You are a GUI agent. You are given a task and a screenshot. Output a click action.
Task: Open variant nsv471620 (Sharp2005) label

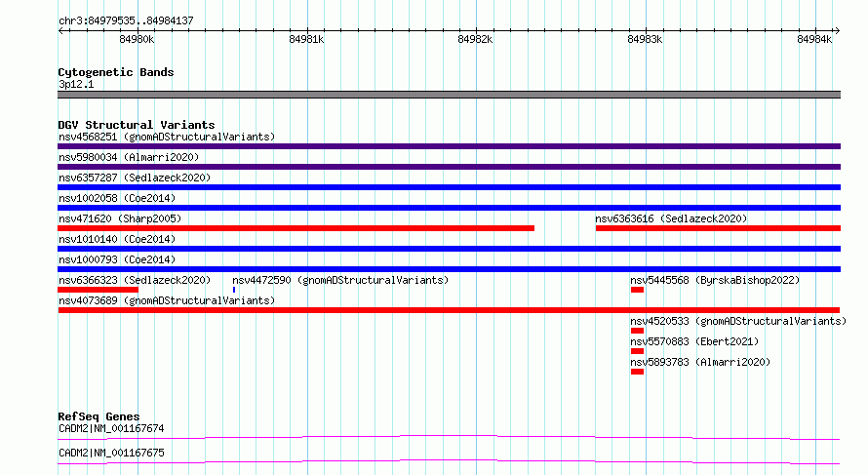[120, 218]
